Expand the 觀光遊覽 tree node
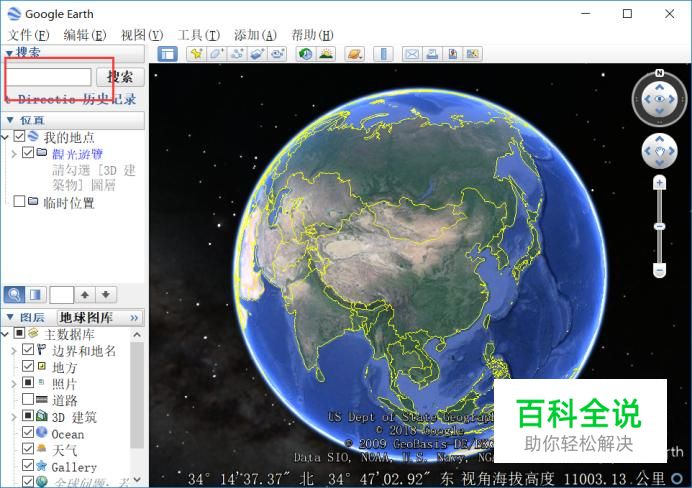 [x=14, y=154]
